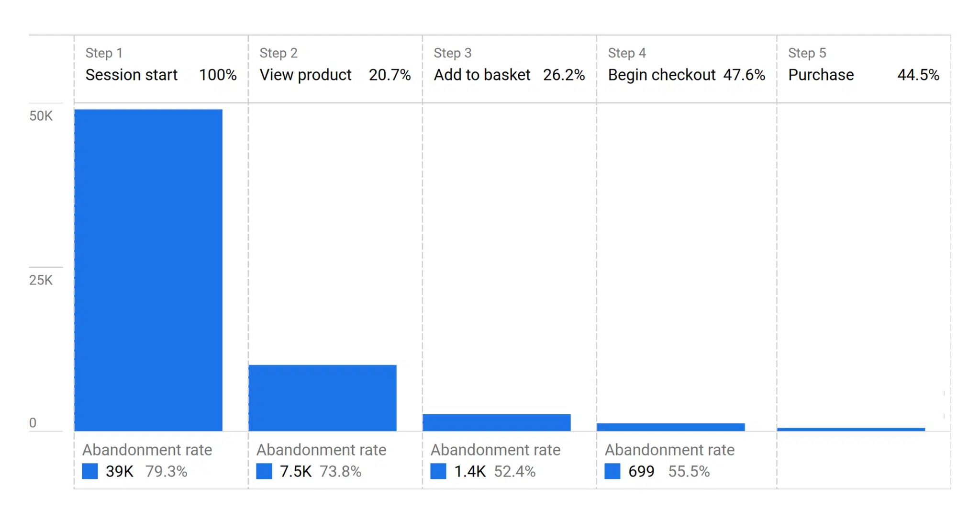Click the 44.5% Purchase completion percentage
Viewport: 980px width, 522px height.
coord(918,75)
